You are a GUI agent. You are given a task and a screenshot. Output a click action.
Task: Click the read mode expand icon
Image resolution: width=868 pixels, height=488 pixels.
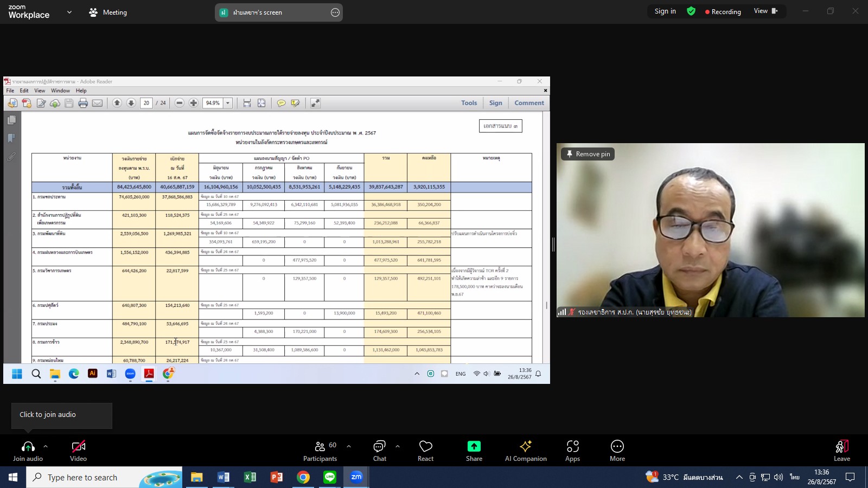[315, 103]
